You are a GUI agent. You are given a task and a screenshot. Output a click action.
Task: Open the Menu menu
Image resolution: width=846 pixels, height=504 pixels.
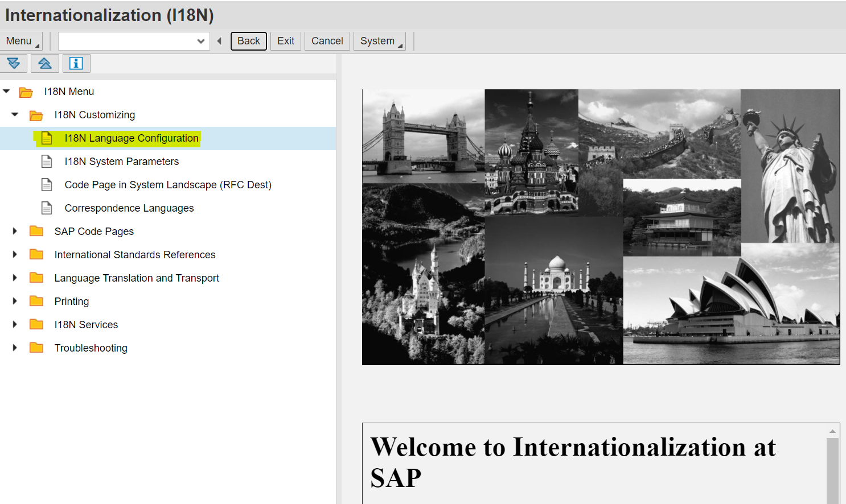point(20,40)
